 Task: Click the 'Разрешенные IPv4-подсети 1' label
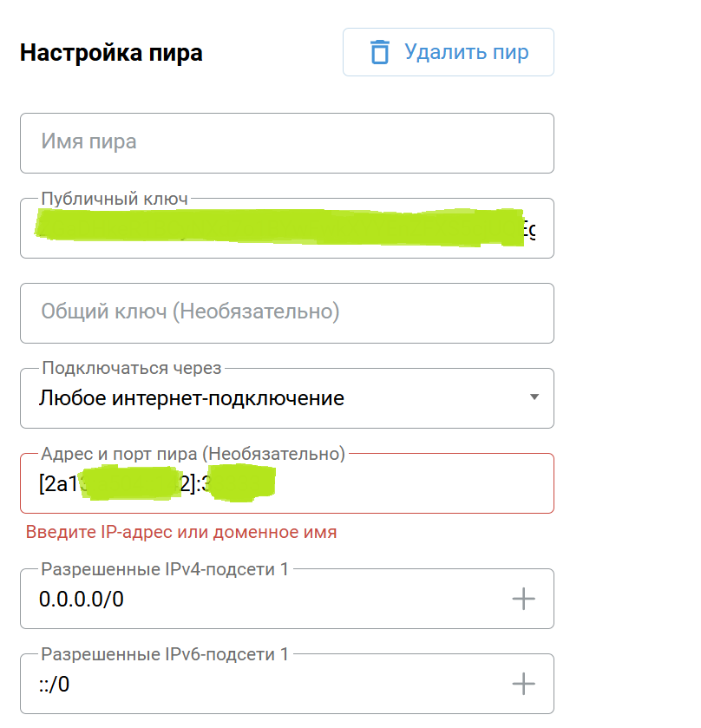click(165, 569)
